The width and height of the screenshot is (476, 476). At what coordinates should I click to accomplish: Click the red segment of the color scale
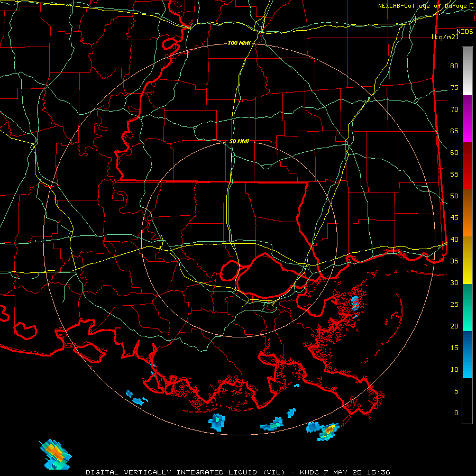(x=467, y=166)
